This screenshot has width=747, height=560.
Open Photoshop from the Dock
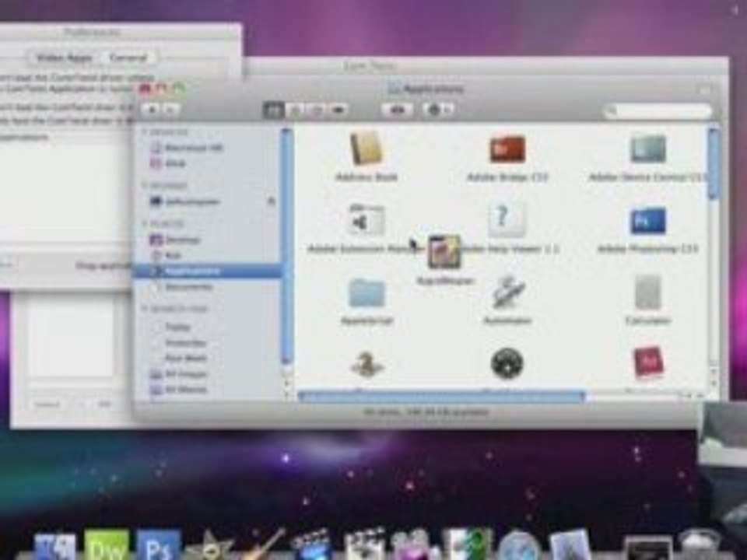[158, 545]
